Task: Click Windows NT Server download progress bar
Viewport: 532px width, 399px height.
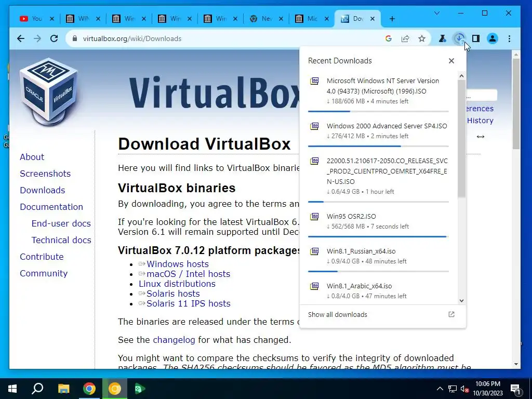Action: coord(378,111)
